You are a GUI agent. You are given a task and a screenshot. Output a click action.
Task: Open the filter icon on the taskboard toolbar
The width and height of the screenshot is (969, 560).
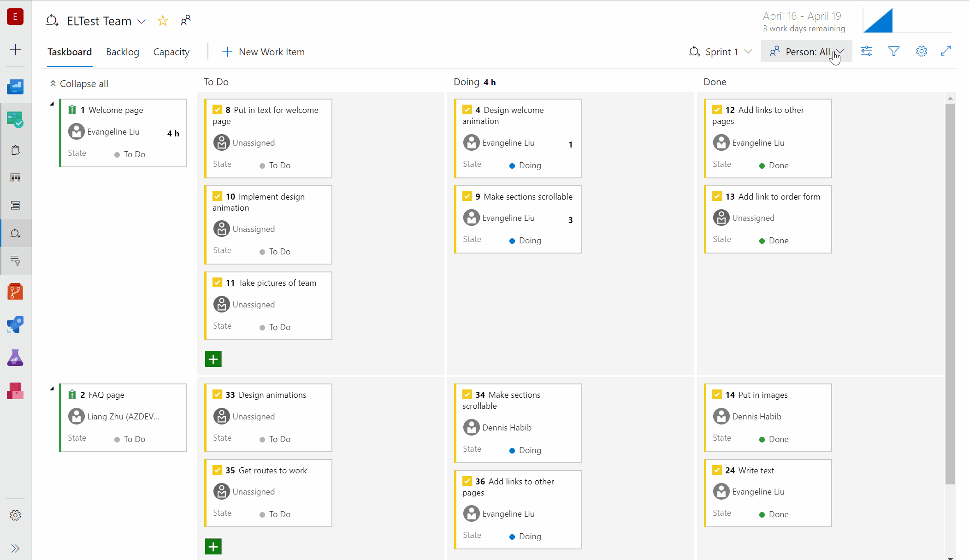click(x=893, y=51)
